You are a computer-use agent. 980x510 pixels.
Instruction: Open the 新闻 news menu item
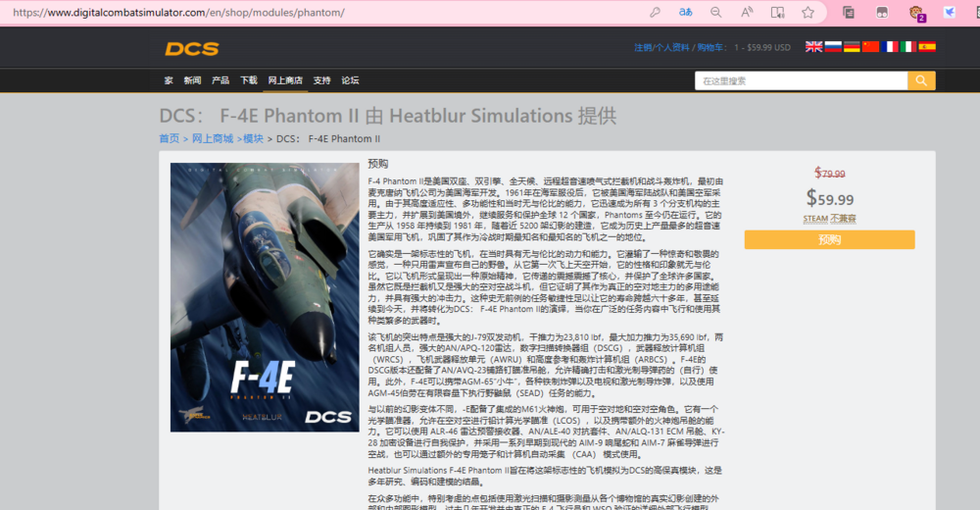[192, 80]
